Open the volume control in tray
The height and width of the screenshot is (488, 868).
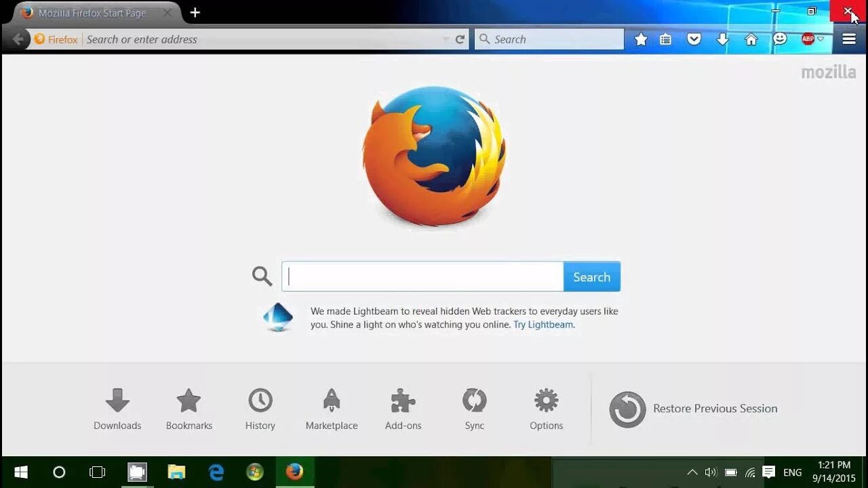(711, 472)
